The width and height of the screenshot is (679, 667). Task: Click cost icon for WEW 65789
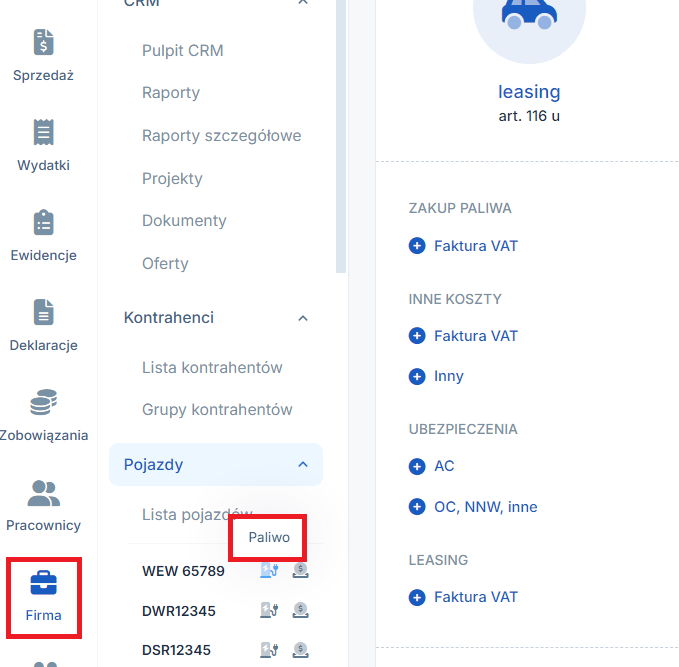300,570
